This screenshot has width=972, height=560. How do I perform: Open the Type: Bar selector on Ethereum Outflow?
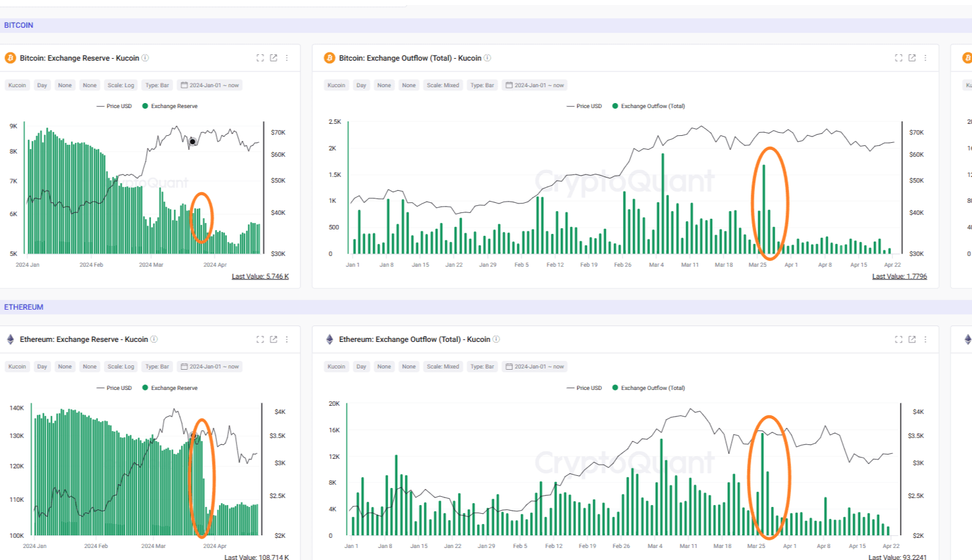pyautogui.click(x=482, y=366)
